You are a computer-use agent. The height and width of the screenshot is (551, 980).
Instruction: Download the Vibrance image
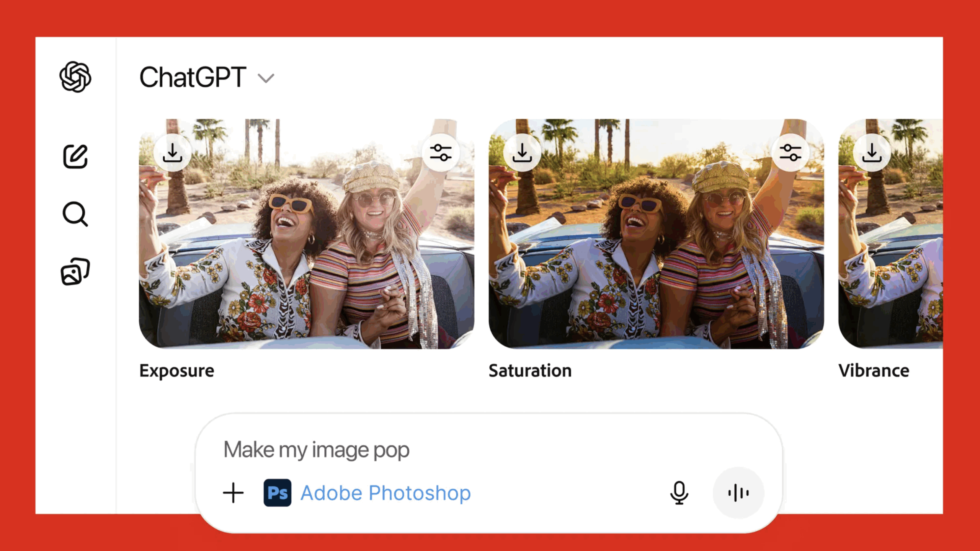pos(872,153)
